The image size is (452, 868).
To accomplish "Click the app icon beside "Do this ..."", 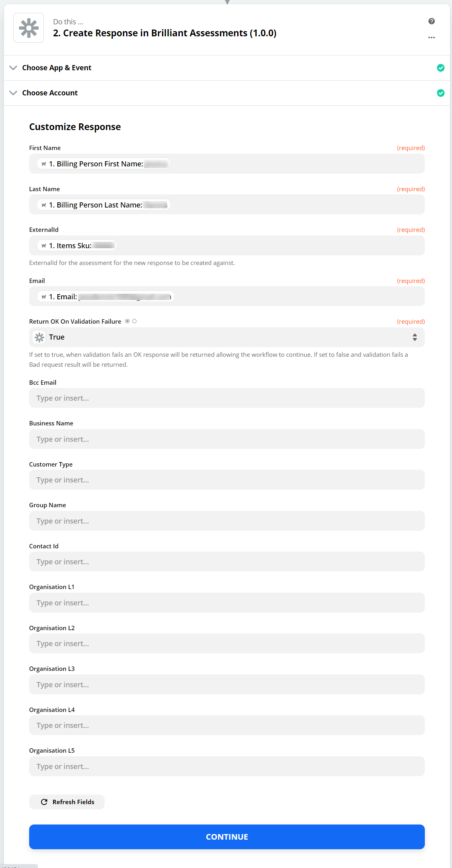I will click(28, 28).
